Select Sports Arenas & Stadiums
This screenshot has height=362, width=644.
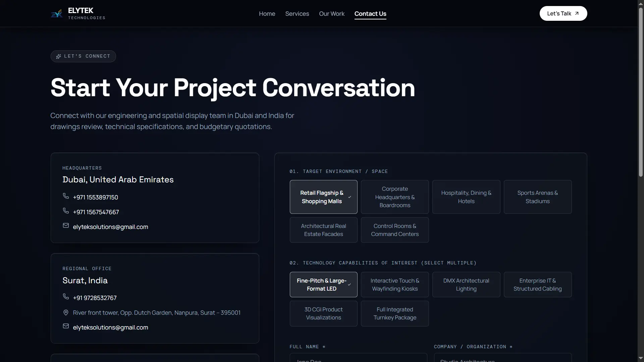[x=538, y=197]
